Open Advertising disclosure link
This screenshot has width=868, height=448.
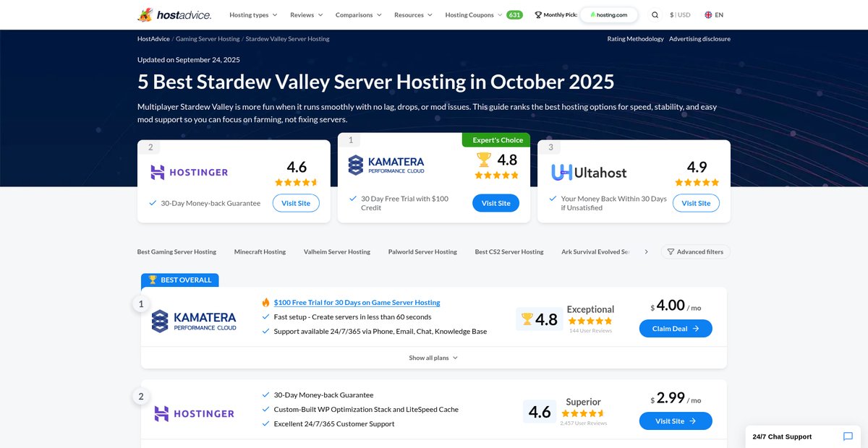699,39
